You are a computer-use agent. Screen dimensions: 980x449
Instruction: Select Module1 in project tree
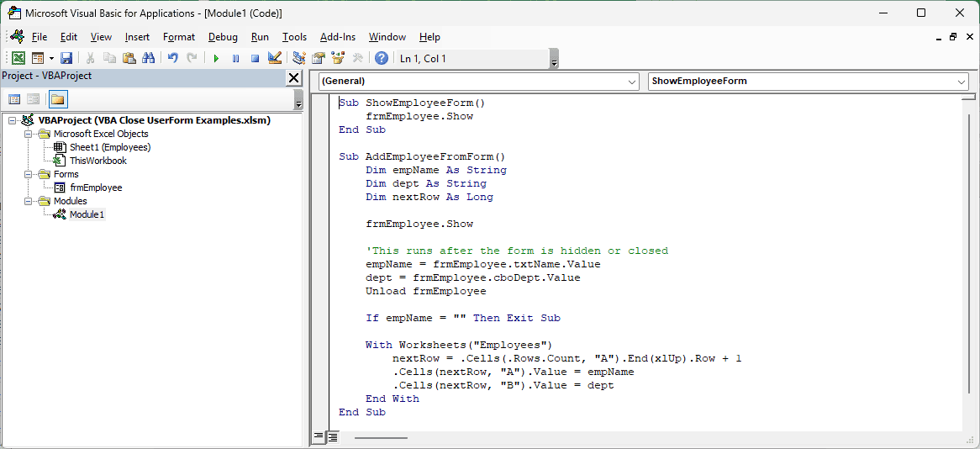(87, 214)
